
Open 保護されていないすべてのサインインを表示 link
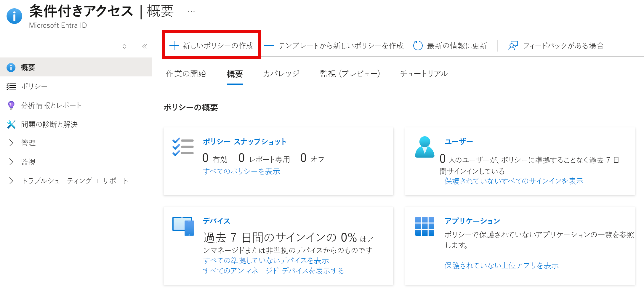click(514, 181)
